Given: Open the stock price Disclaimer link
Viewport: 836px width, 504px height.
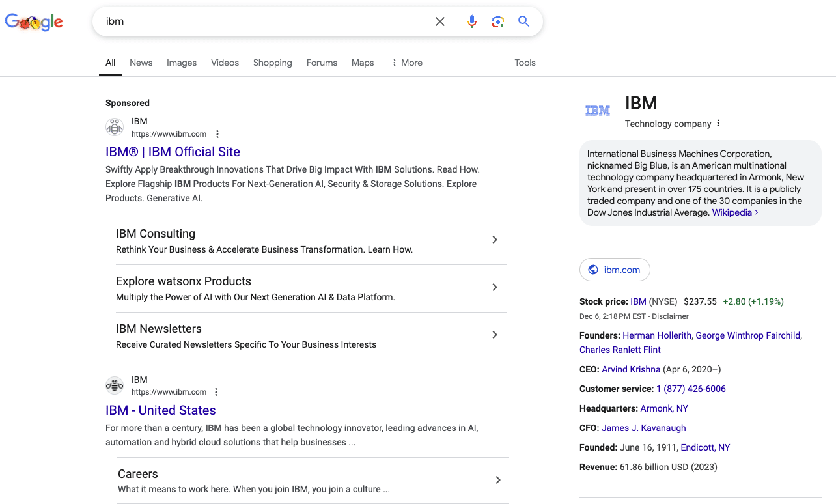Looking at the screenshot, I should point(670,316).
